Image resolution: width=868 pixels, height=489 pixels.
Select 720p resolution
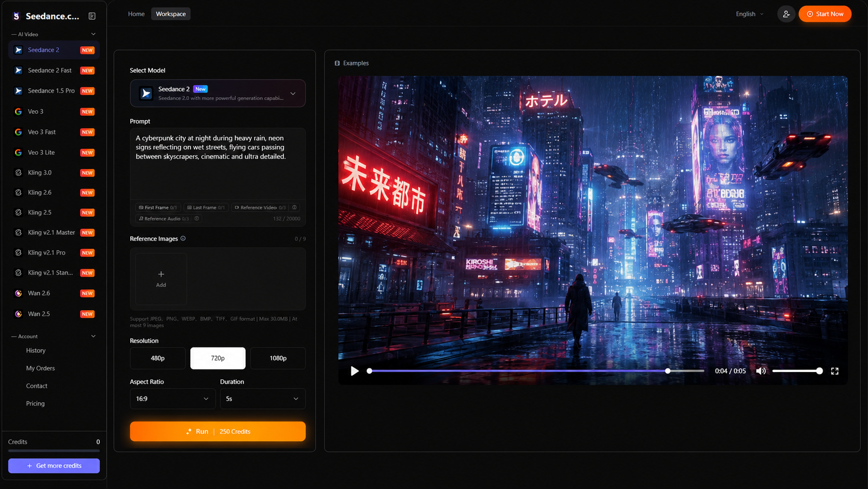tap(218, 358)
